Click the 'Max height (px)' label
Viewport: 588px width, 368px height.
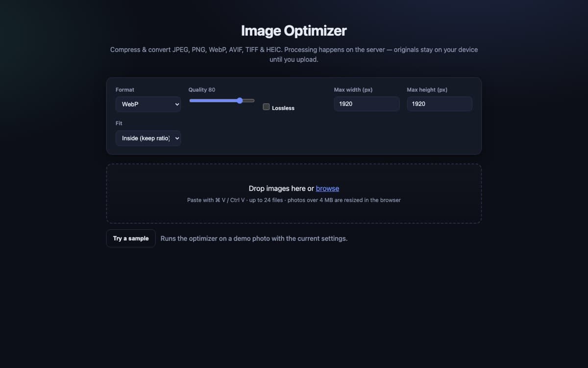(x=427, y=90)
